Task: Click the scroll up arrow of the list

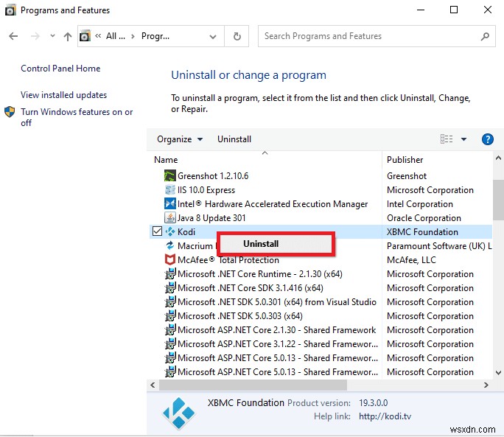Action: [498, 158]
